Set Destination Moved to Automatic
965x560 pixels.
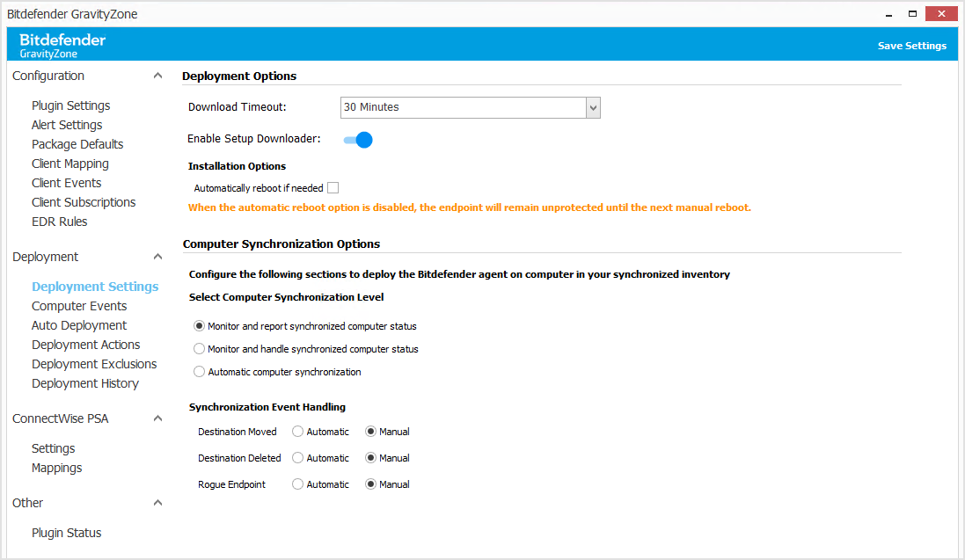[296, 431]
